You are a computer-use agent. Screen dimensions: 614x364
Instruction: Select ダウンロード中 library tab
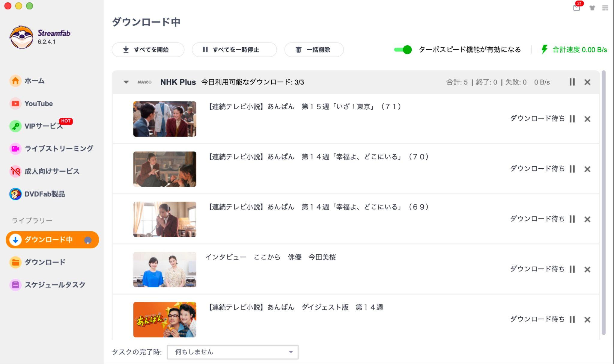tap(52, 240)
